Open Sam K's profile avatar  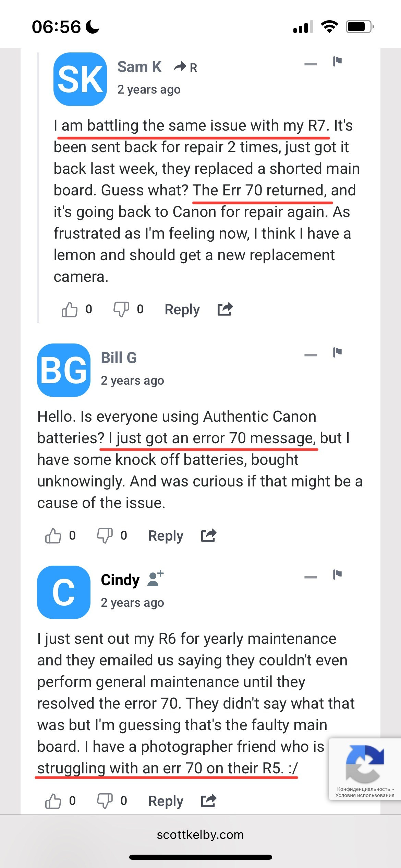[80, 79]
